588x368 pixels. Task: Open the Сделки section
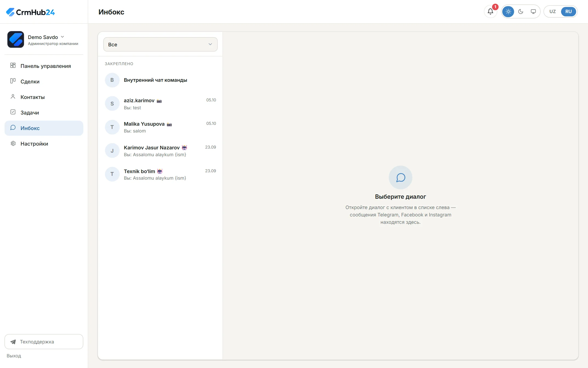click(44, 81)
